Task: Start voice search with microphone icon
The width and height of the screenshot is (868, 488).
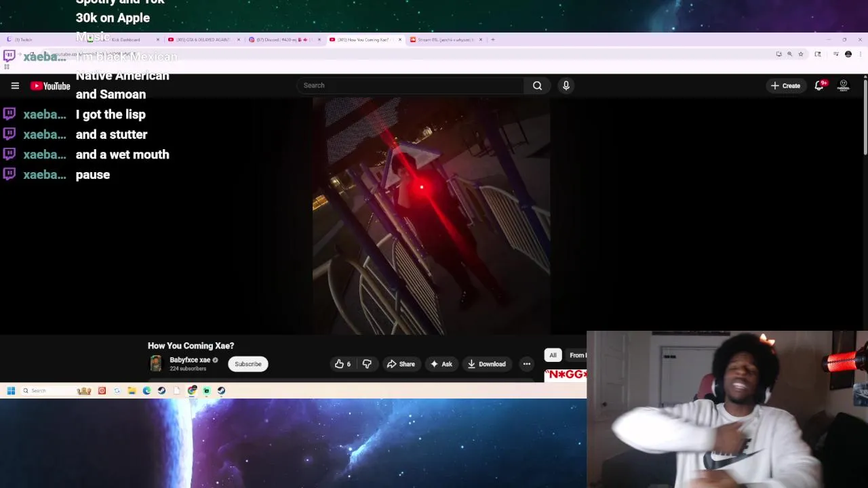Action: [x=566, y=85]
